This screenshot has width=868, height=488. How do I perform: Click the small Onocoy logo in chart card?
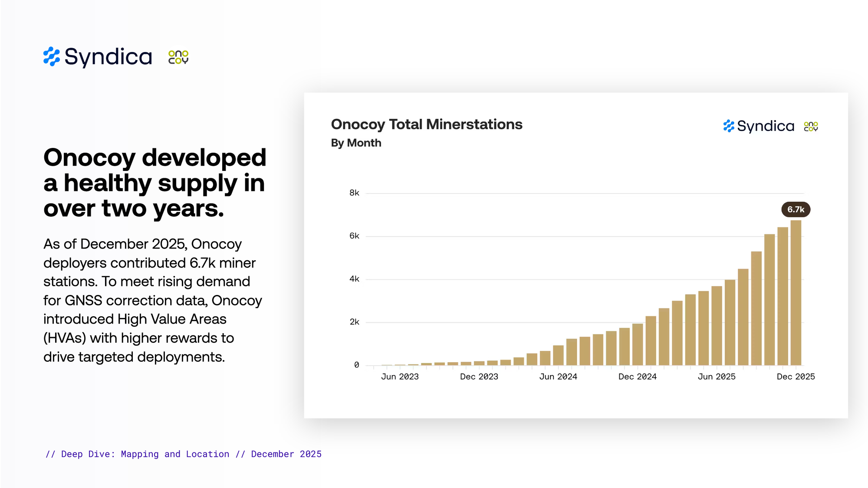pyautogui.click(x=811, y=126)
